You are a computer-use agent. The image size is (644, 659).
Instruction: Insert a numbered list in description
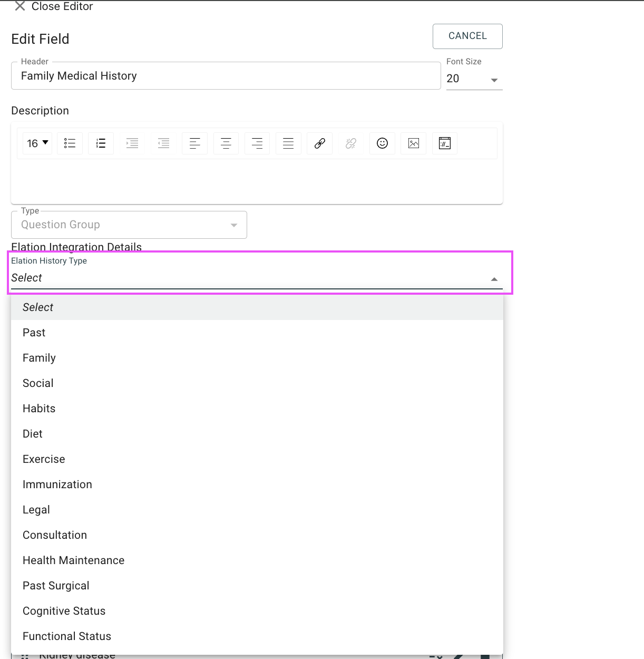tap(101, 143)
